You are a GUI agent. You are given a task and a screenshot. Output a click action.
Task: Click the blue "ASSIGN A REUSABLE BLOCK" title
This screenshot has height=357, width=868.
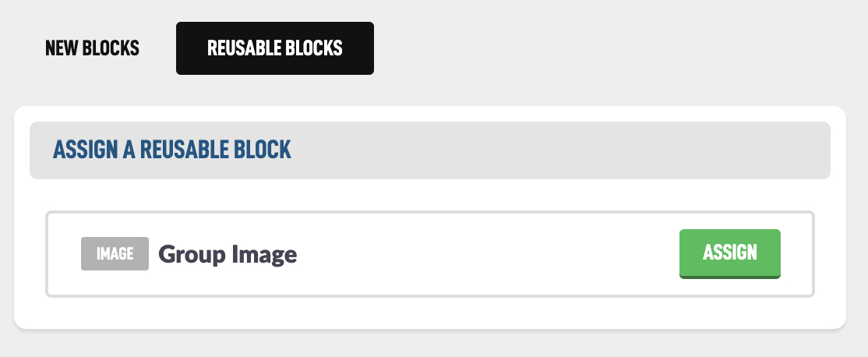[171, 150]
